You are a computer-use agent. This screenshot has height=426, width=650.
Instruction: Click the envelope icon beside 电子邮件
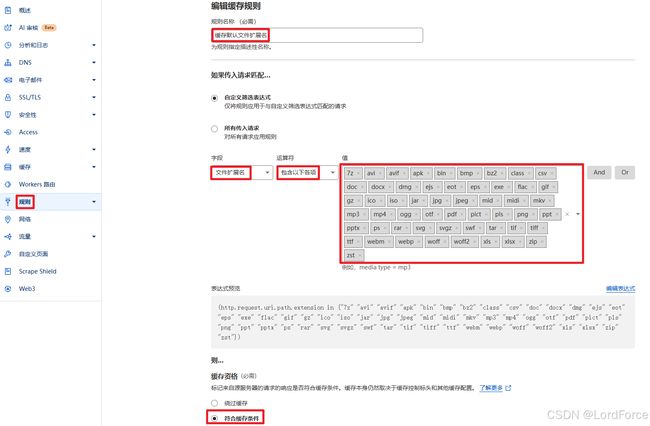pos(7,80)
